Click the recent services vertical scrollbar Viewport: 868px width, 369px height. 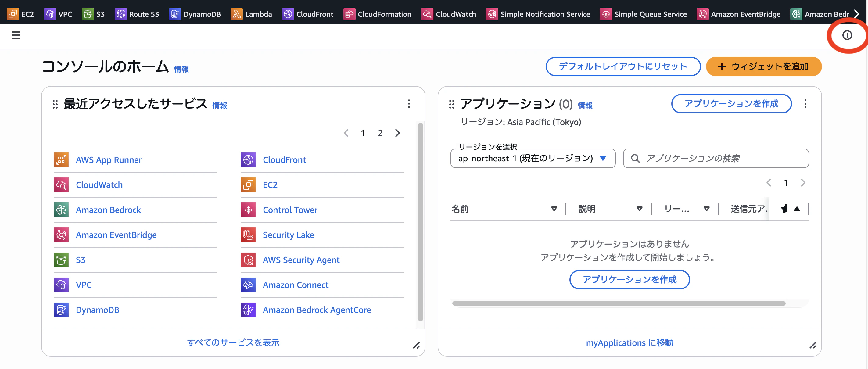click(421, 222)
